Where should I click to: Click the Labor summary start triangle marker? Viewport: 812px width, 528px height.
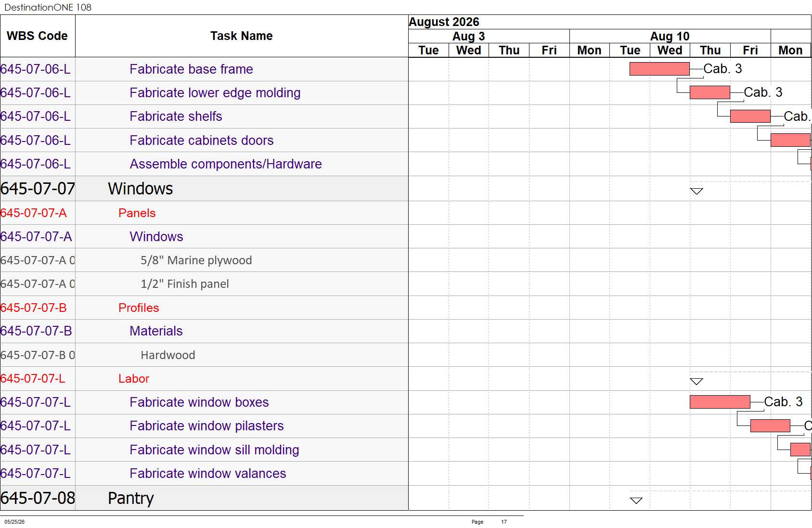(696, 382)
